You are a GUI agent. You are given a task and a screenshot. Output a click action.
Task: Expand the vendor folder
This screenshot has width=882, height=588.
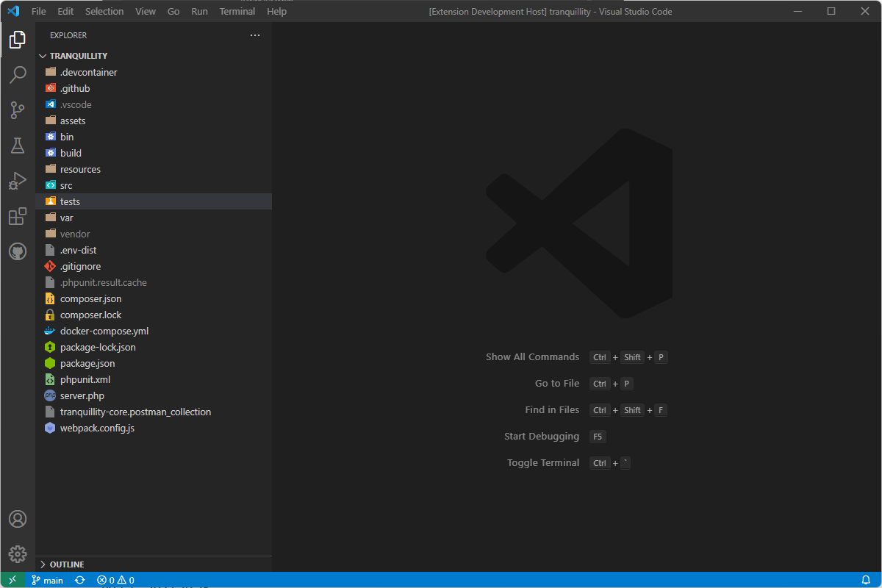point(154,234)
